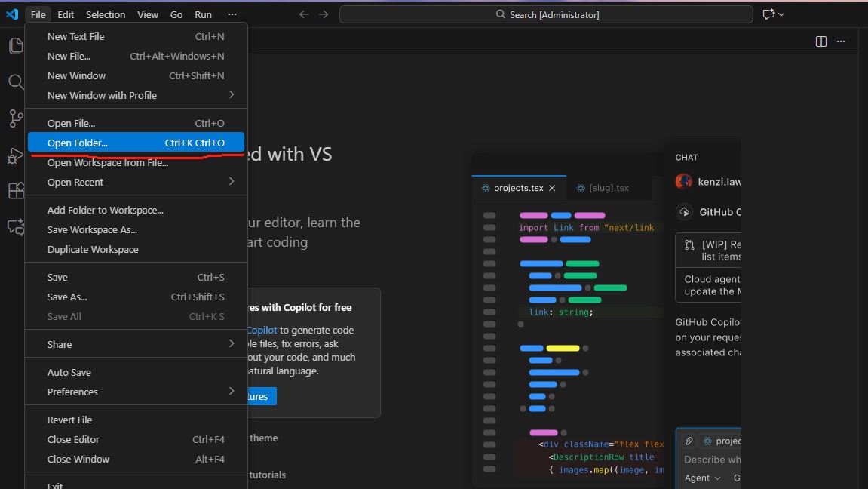Open the Selection menu
This screenshot has width=868, height=489.
[105, 14]
